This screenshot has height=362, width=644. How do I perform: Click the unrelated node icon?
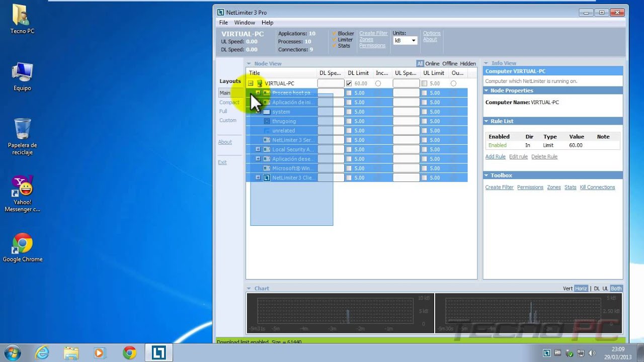coord(267,131)
